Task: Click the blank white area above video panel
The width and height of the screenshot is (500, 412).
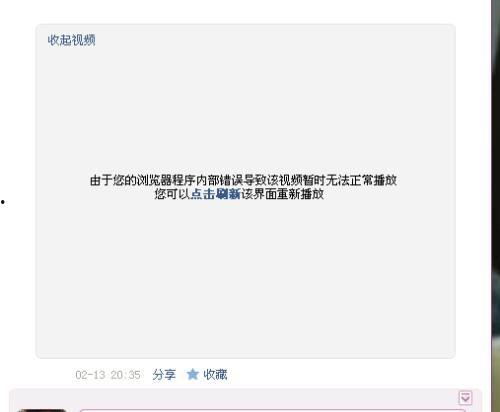Action: pos(246,12)
